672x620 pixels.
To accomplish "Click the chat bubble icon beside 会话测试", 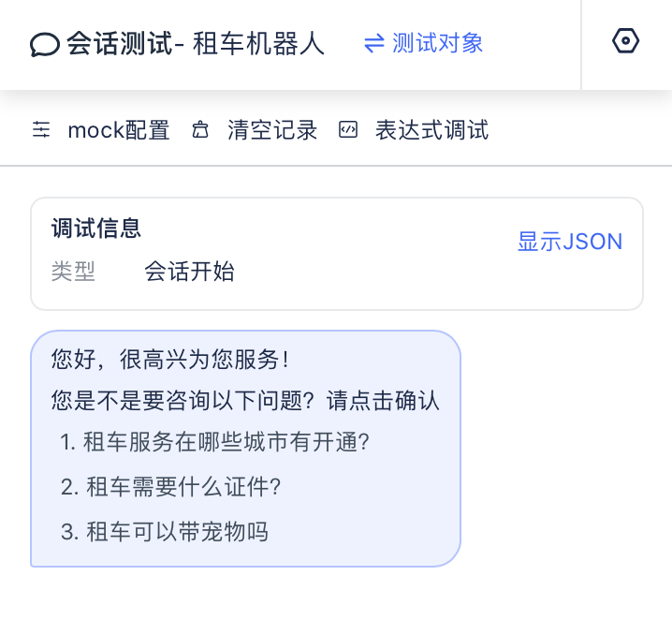I will pos(45,44).
